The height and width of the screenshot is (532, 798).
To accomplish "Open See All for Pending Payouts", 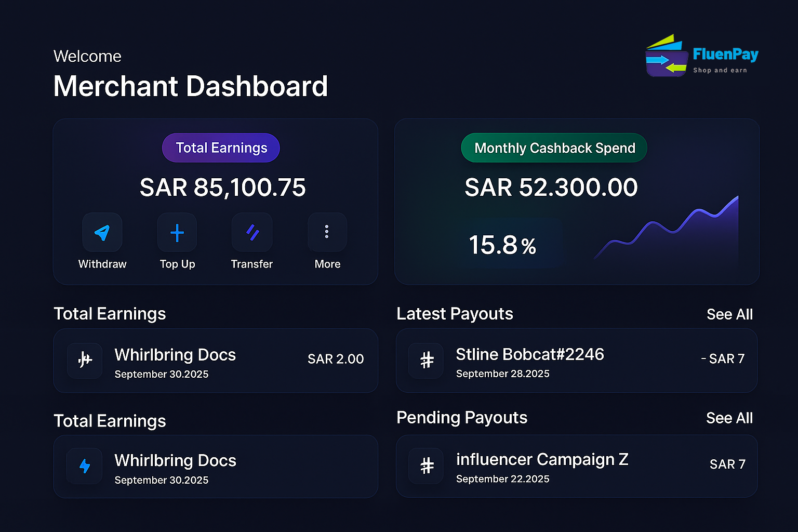I will [729, 418].
